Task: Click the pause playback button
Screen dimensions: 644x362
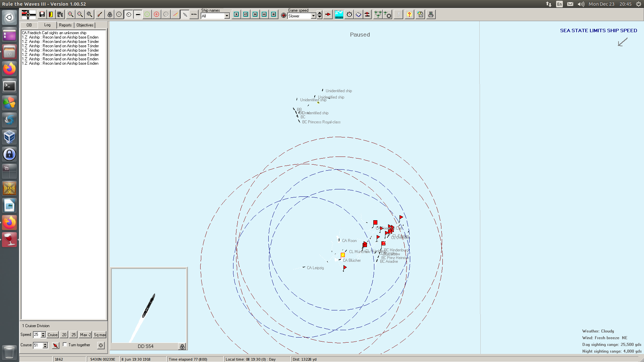Action: click(273, 14)
